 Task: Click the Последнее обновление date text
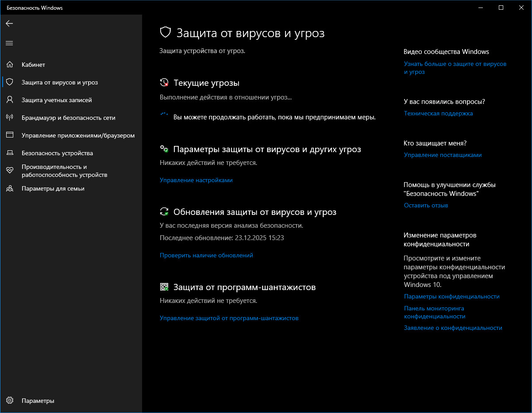point(222,237)
